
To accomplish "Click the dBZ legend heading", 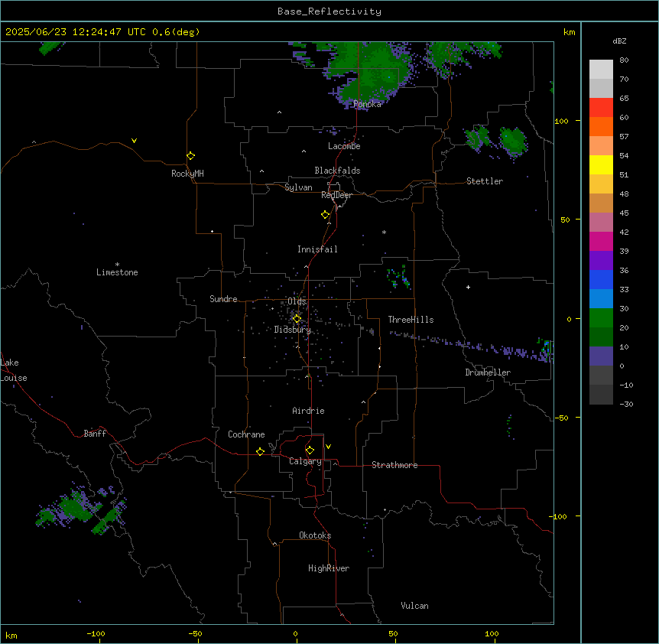I will [x=619, y=41].
